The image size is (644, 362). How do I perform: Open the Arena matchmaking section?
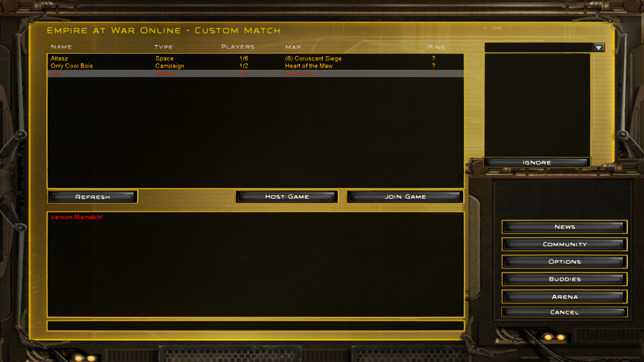565,296
